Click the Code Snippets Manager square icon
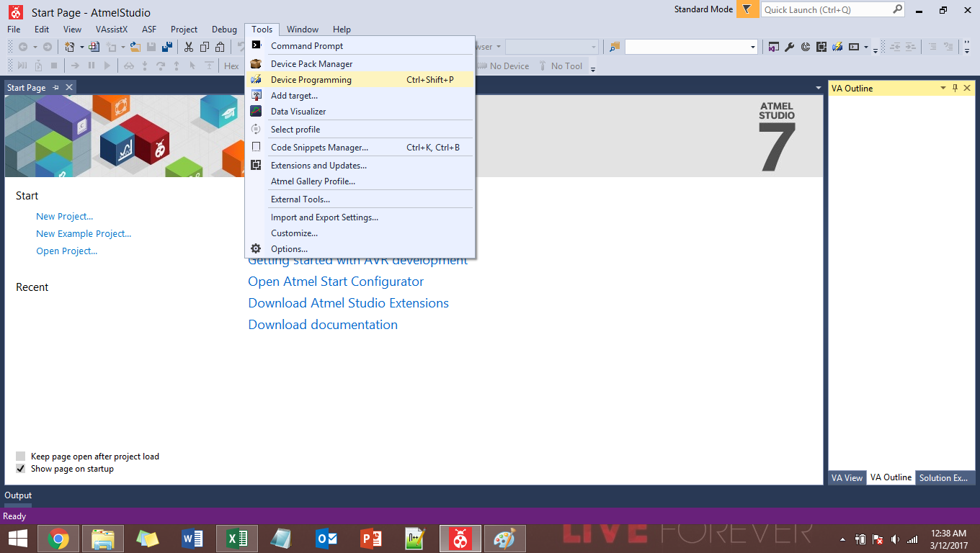Screen dimensions: 980x553 [x=256, y=147]
